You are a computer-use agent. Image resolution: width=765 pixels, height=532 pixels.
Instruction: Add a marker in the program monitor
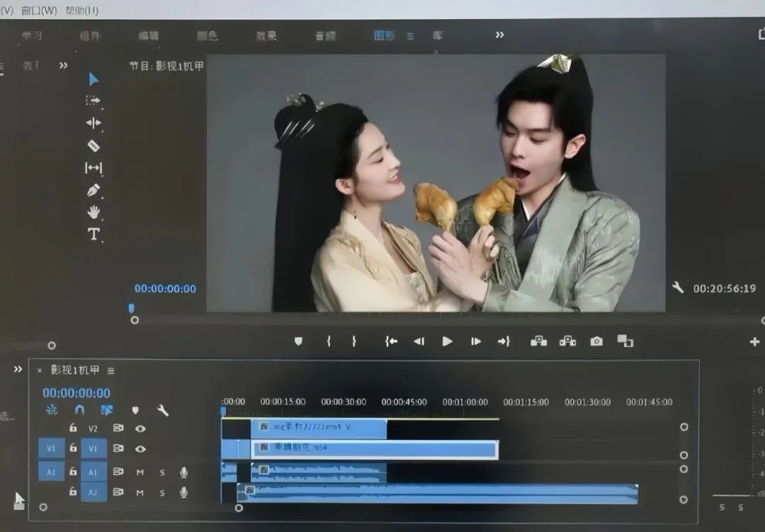click(299, 341)
